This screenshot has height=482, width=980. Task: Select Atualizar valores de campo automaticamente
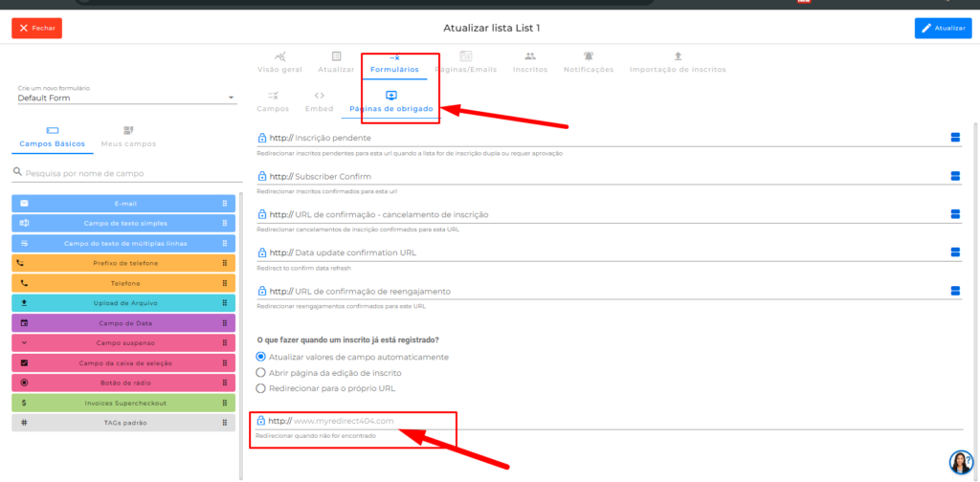260,357
